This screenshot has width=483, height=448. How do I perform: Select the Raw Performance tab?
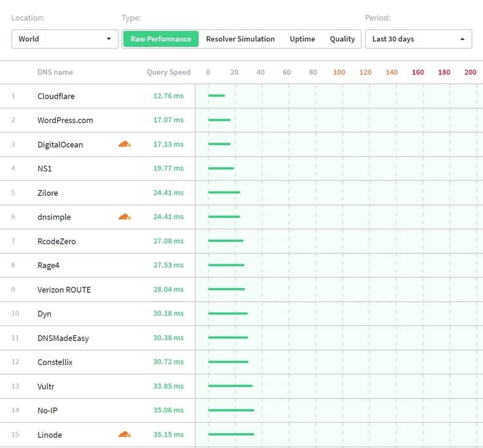point(161,39)
